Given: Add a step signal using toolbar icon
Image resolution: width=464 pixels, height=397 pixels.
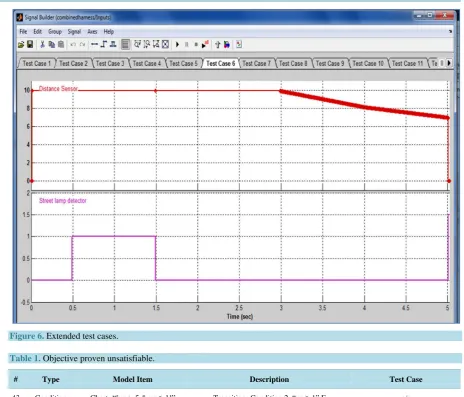Looking at the screenshot, I should (104, 44).
